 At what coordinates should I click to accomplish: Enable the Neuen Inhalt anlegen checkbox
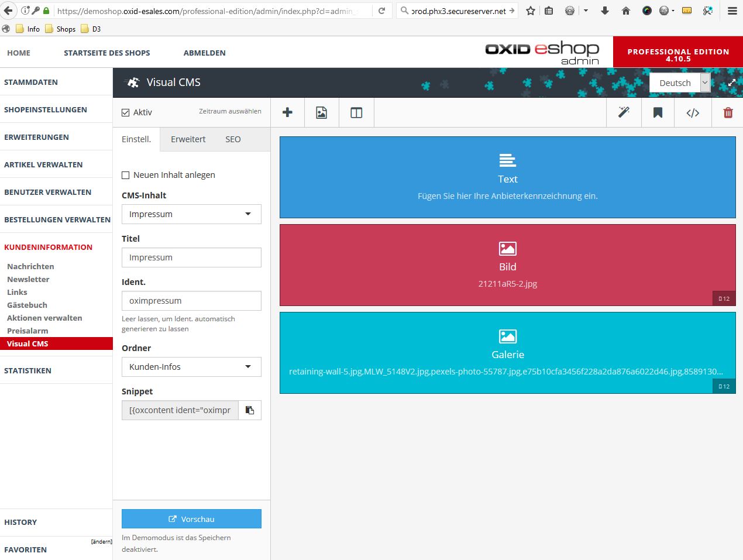click(126, 175)
